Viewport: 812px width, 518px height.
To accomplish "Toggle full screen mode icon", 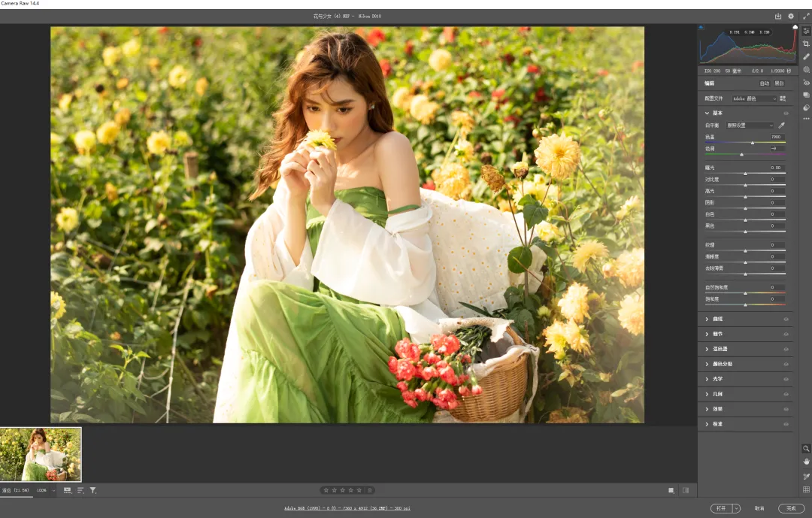I will tap(806, 16).
